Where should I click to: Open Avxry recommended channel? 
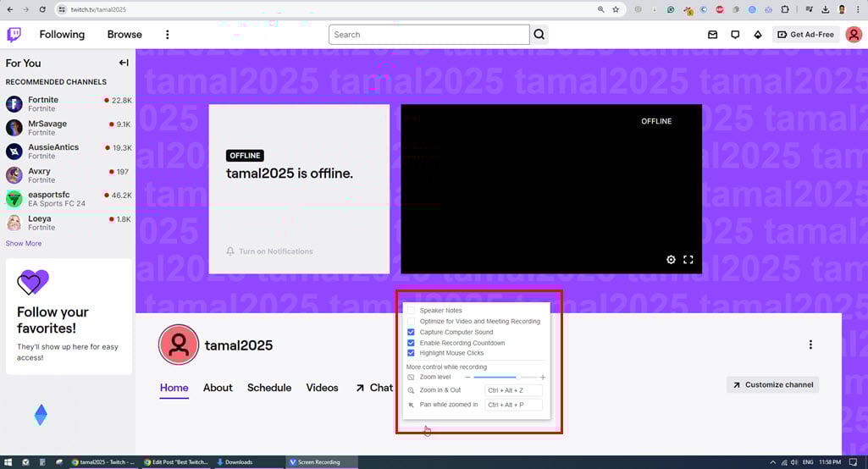click(68, 175)
